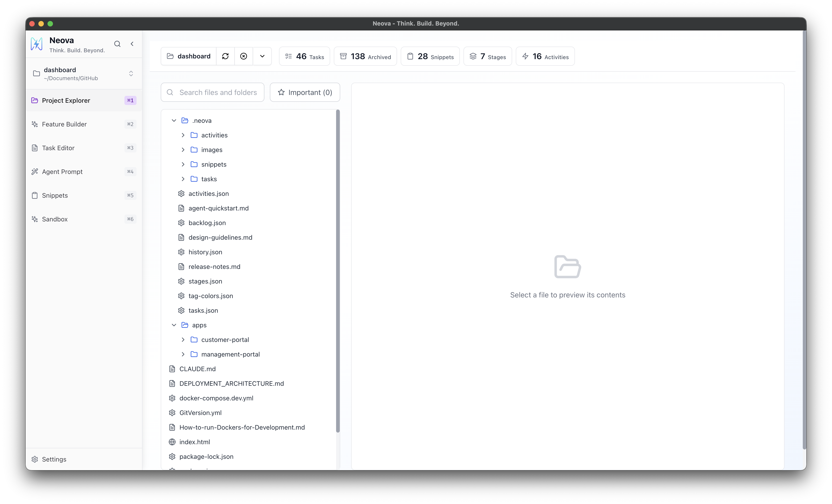The height and width of the screenshot is (504, 832).
Task: Open the Snippets section in the sidebar
Action: [55, 195]
